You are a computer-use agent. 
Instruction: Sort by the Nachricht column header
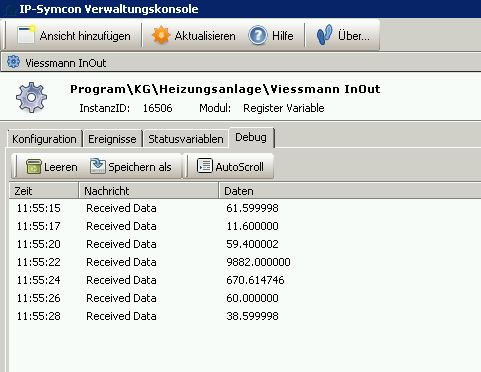[149, 191]
